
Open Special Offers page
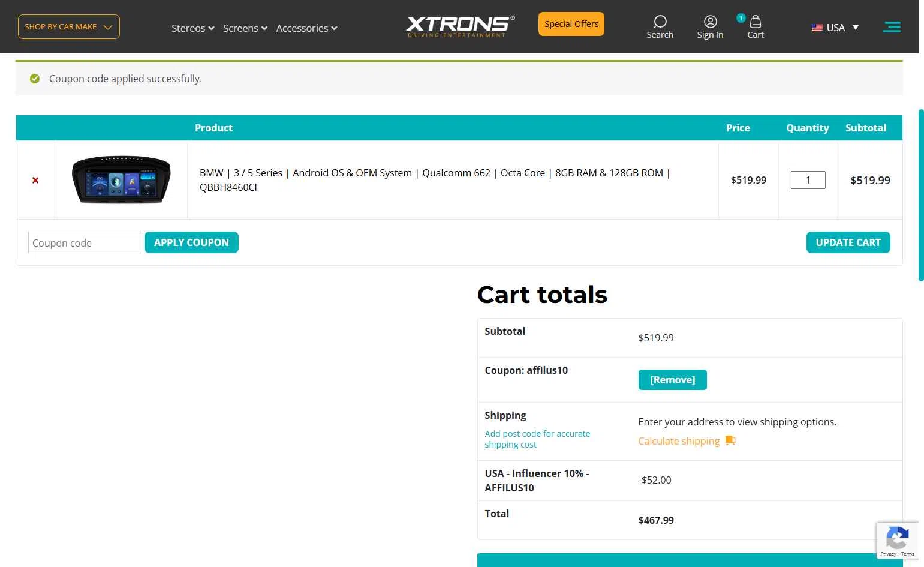coord(571,24)
